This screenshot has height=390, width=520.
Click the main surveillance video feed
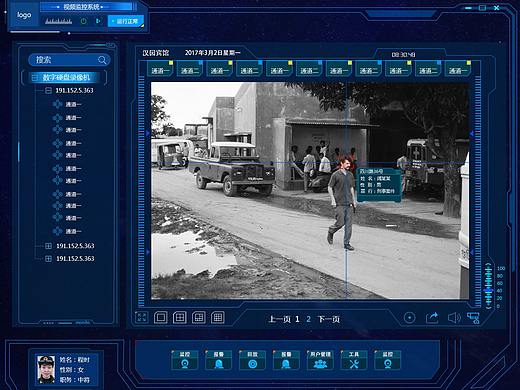[310, 191]
